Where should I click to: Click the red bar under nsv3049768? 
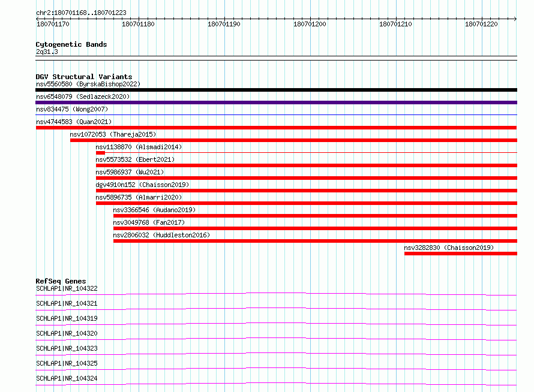pos(316,228)
